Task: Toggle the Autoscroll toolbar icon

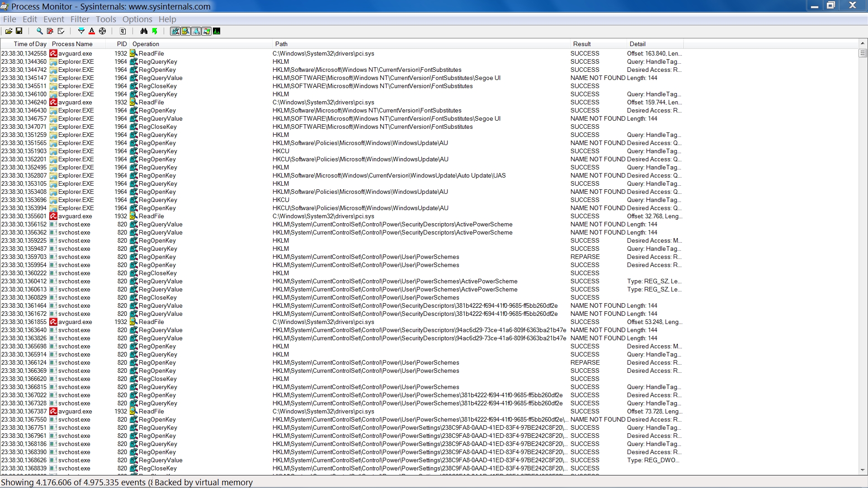Action: pos(50,31)
